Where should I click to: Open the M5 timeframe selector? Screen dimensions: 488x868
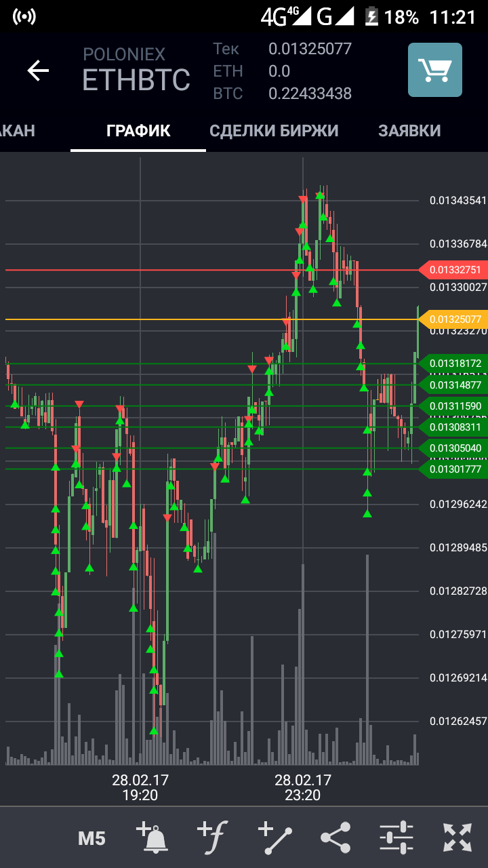[x=91, y=838]
